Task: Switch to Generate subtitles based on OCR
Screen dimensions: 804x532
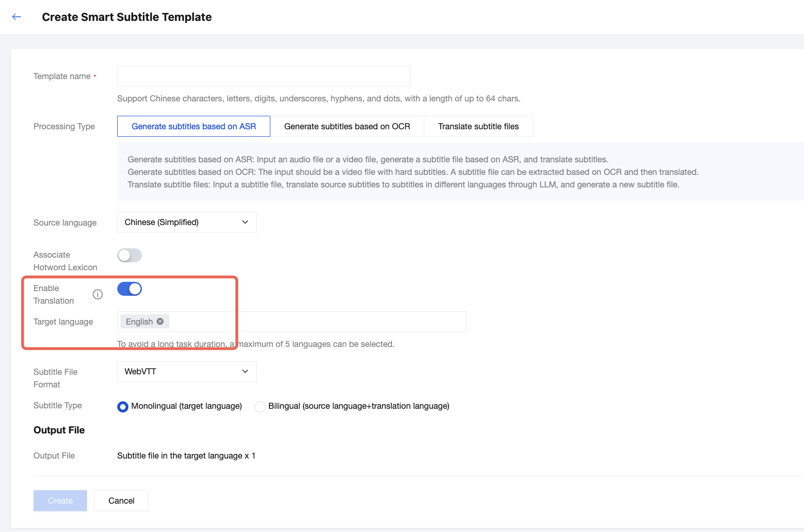Action: (x=347, y=126)
